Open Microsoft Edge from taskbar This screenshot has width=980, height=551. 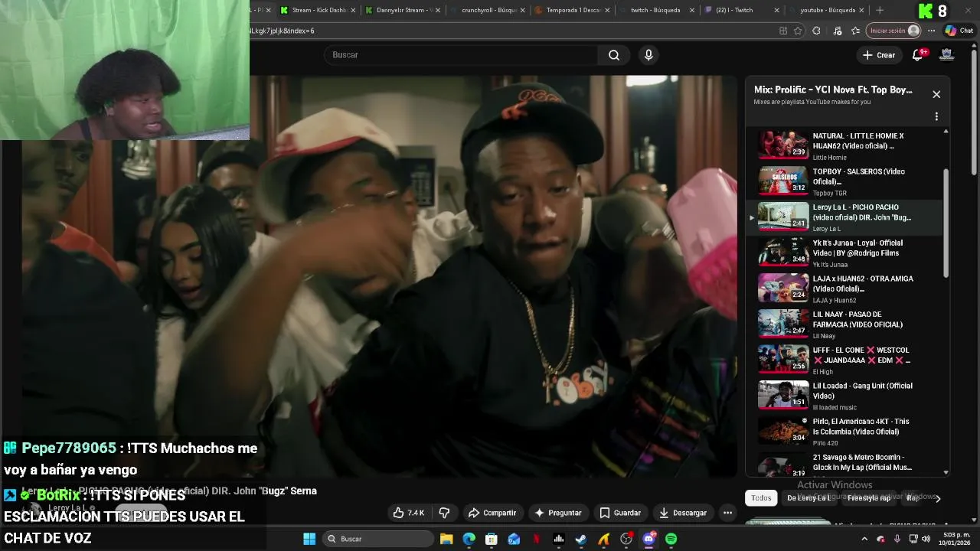tap(469, 539)
